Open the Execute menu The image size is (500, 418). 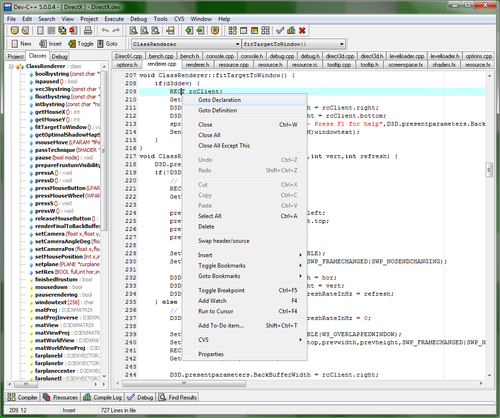(114, 19)
